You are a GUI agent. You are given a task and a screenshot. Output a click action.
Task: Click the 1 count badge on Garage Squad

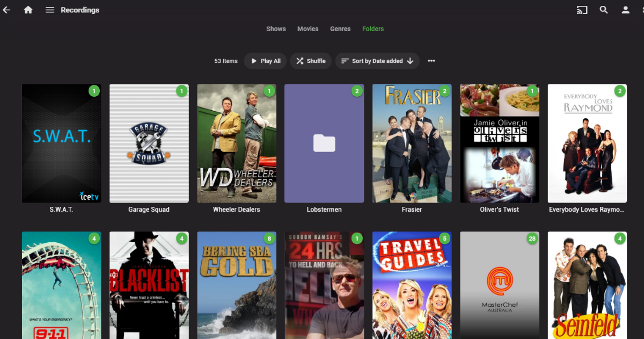(181, 91)
